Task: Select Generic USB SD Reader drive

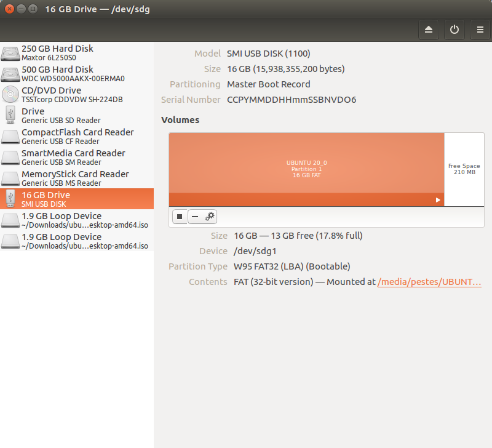Action: (x=77, y=116)
